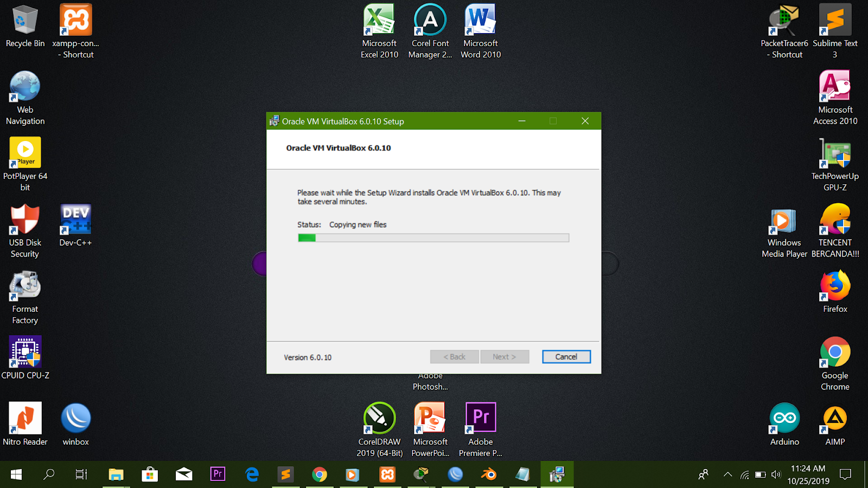Open Web Navigation desktop icon
868x488 pixels.
click(25, 98)
